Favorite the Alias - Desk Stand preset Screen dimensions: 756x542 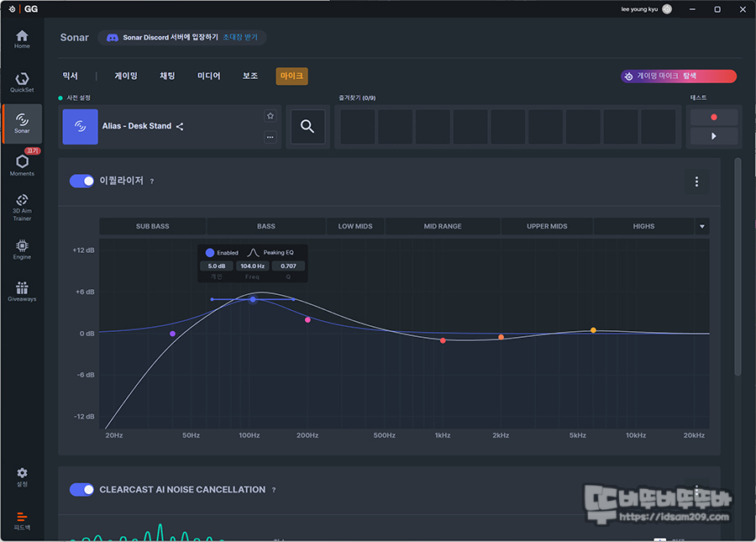point(270,116)
